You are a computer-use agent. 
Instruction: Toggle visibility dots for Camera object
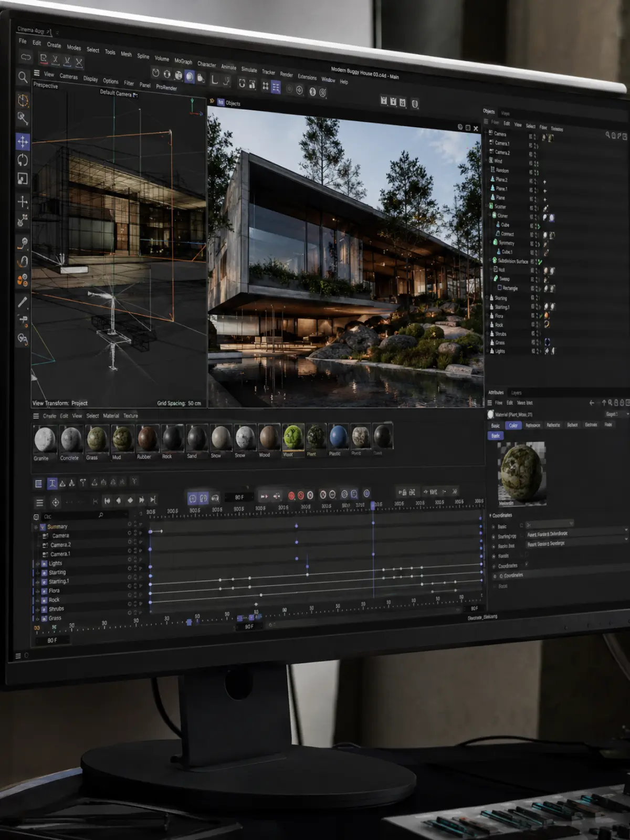[535, 137]
